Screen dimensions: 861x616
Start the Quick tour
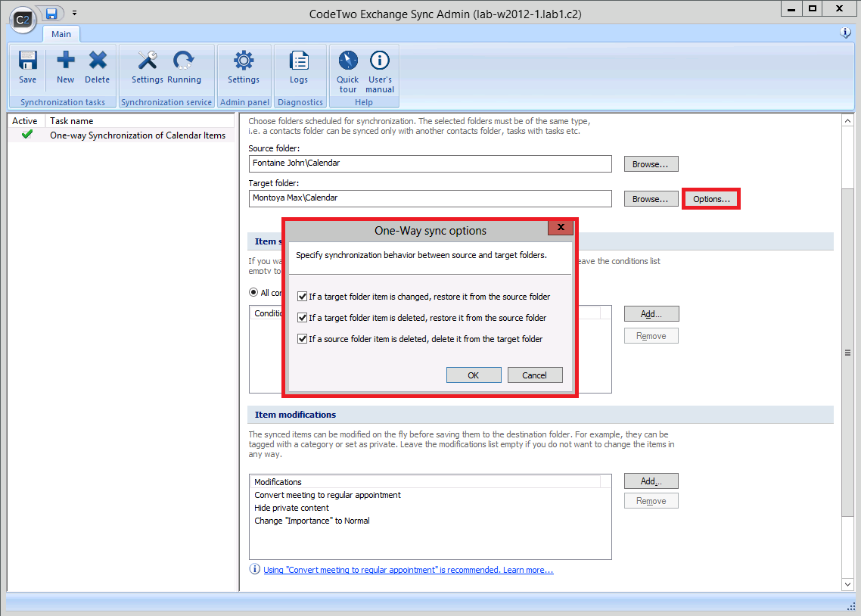point(347,71)
